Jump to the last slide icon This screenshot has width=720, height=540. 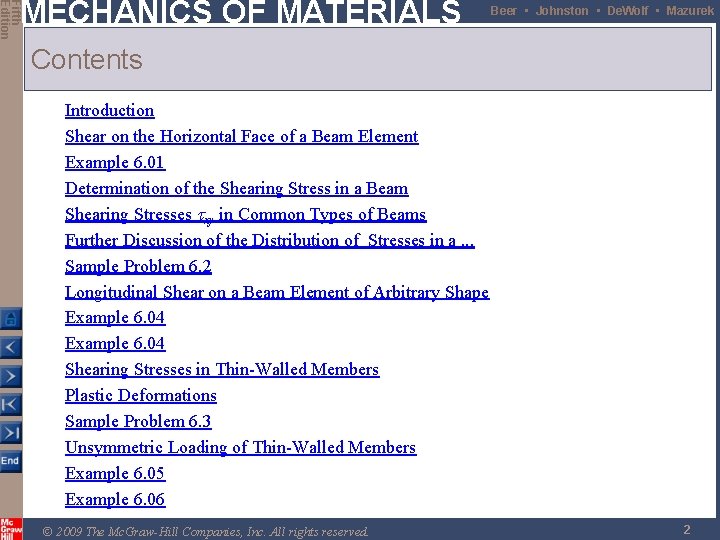point(11,433)
